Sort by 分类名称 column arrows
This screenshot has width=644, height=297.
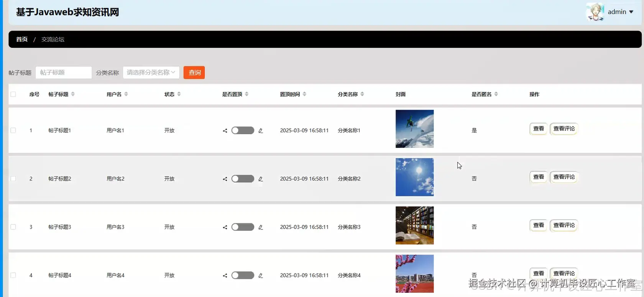click(362, 94)
